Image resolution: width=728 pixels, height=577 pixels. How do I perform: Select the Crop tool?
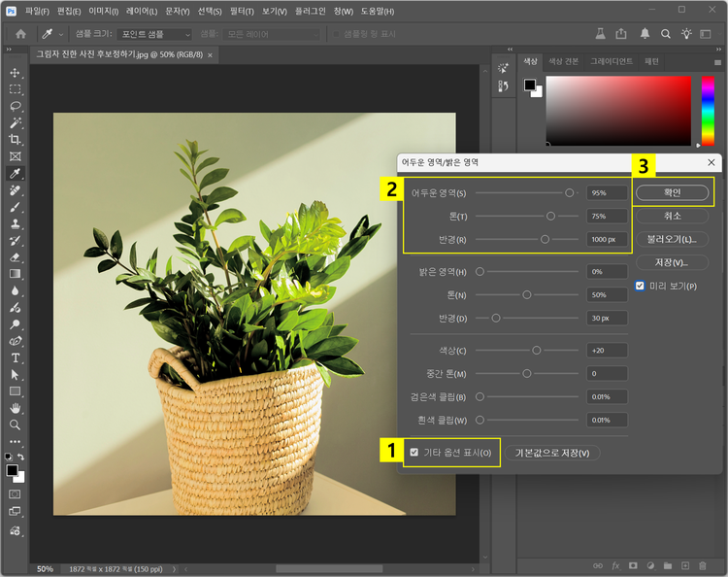coord(15,139)
